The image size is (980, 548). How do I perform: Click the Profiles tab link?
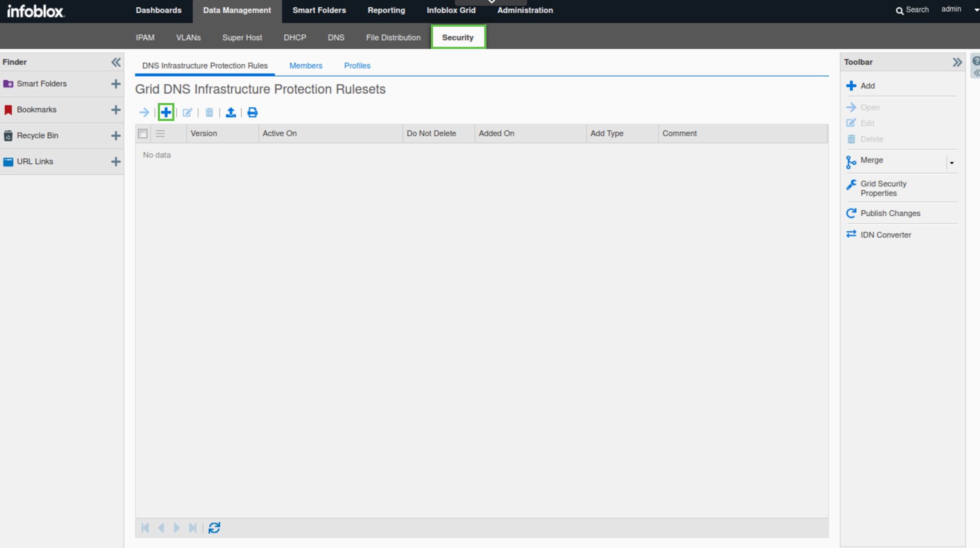pos(357,66)
